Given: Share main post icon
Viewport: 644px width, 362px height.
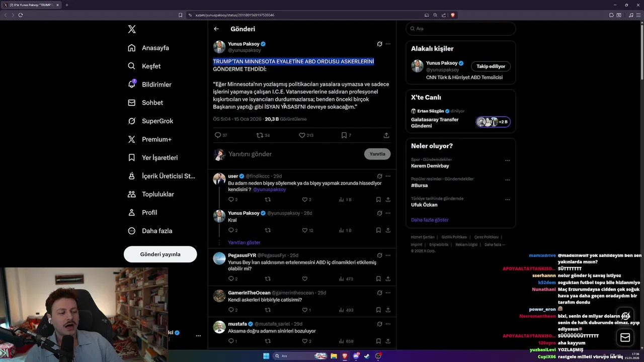Looking at the screenshot, I should click(386, 135).
